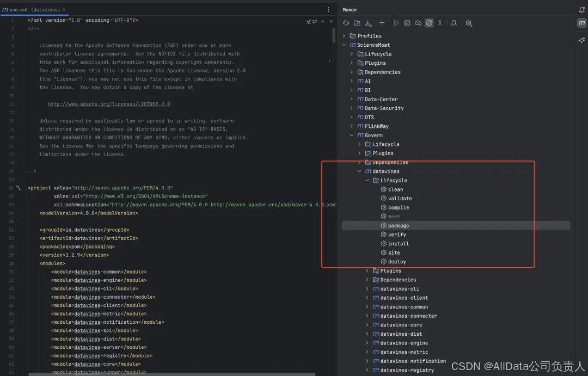This screenshot has width=588, height=376.
Task: Expand datavines Plugins folder below deploy
Action: click(367, 270)
